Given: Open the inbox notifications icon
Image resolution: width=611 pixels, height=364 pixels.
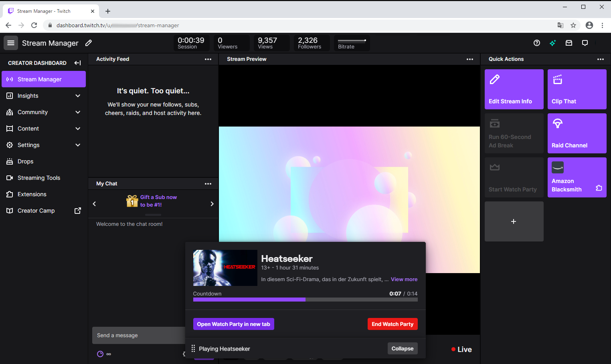Looking at the screenshot, I should tap(569, 43).
